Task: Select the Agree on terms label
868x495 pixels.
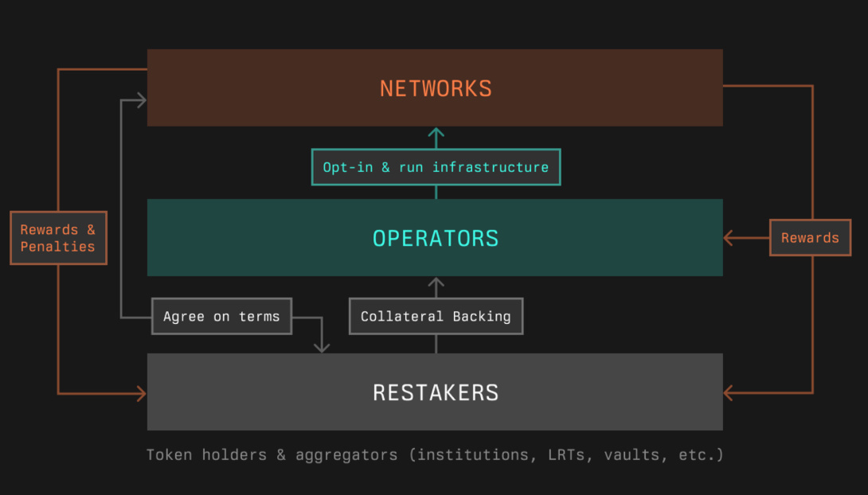Action: [221, 317]
